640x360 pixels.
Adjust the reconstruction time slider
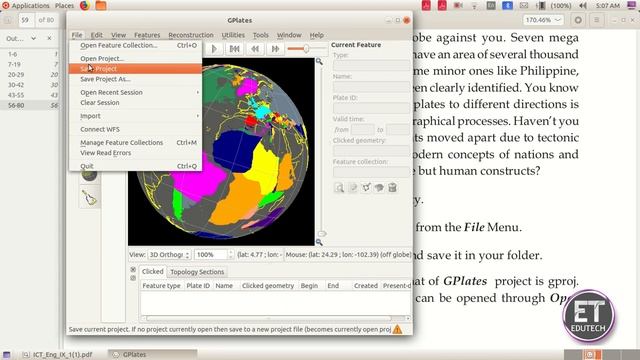click(x=306, y=49)
